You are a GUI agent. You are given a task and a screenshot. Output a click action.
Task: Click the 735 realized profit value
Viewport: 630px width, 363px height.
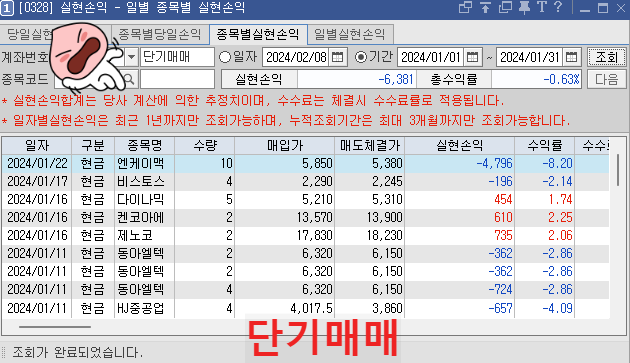[x=503, y=236]
